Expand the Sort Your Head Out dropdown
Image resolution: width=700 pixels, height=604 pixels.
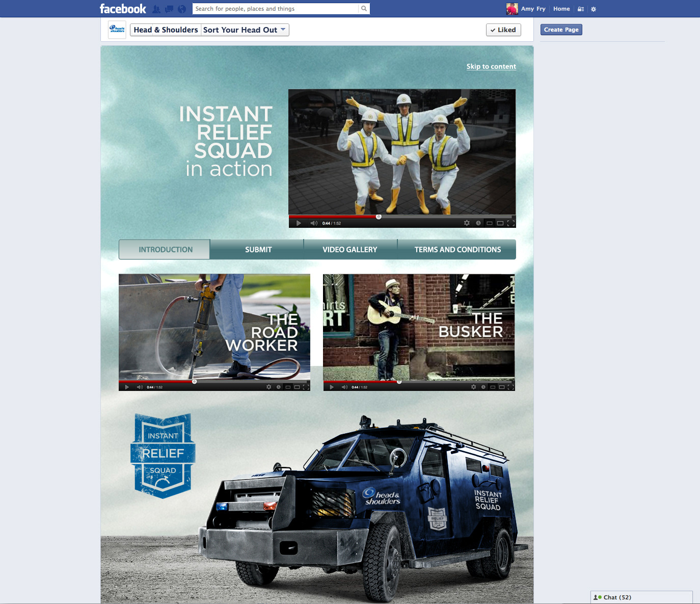coord(245,30)
